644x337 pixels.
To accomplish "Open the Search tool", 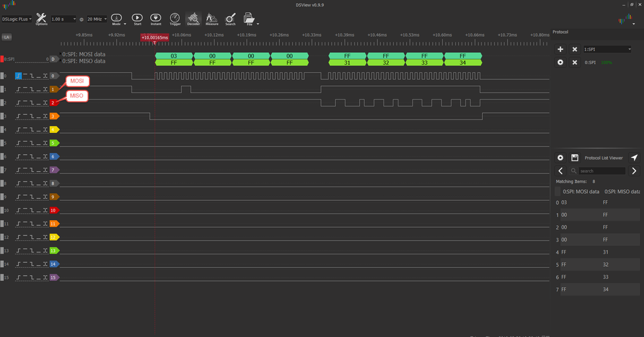I will (230, 19).
